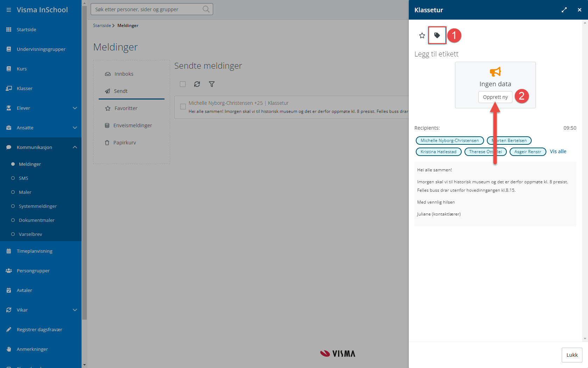Expand the Klassetur panel to fullscreen
The height and width of the screenshot is (368, 588).
click(x=564, y=10)
